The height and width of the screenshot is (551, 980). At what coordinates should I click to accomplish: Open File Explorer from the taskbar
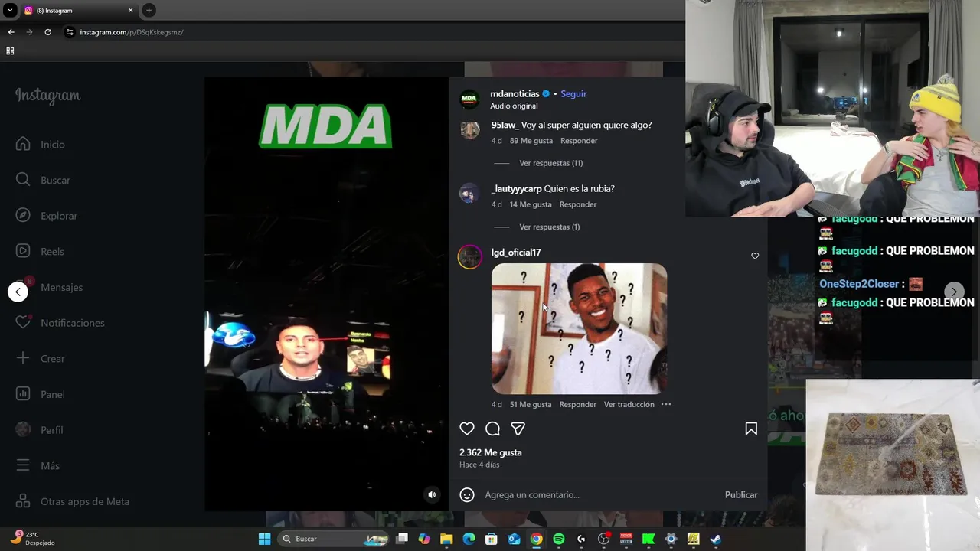point(446,539)
